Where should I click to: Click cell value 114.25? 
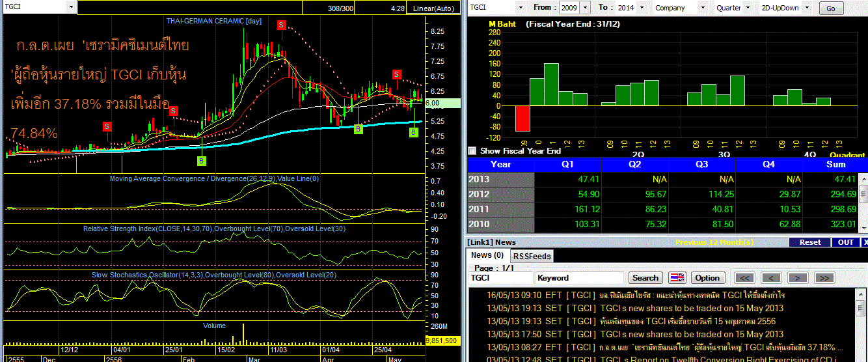720,195
